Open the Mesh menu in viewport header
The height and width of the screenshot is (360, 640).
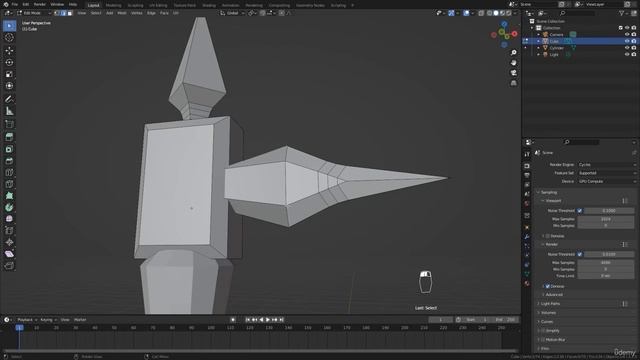122,13
